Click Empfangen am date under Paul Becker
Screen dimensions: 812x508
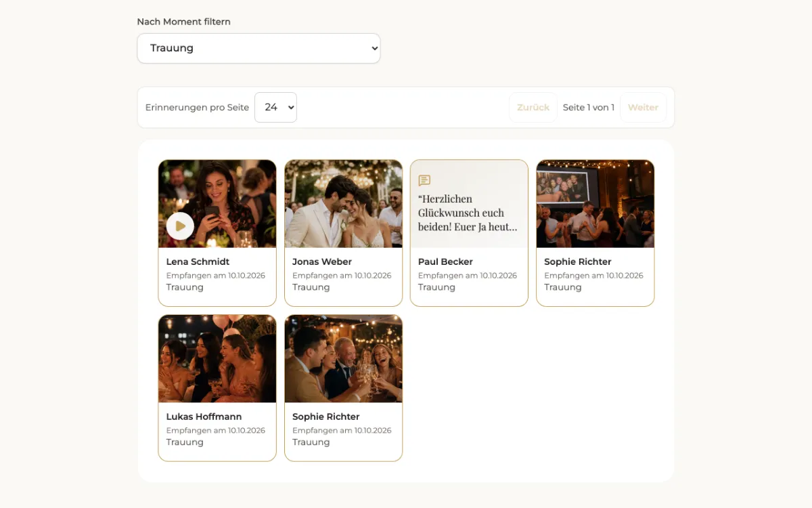click(x=468, y=276)
